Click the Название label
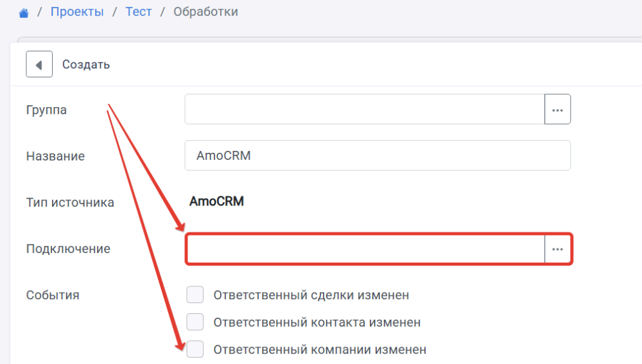The height and width of the screenshot is (364, 642). (x=55, y=156)
